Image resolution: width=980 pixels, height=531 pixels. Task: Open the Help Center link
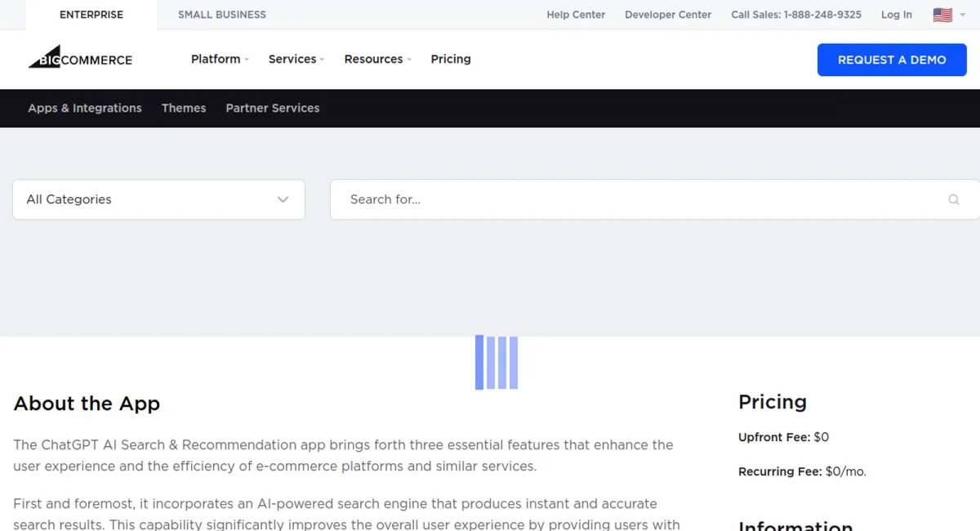576,14
